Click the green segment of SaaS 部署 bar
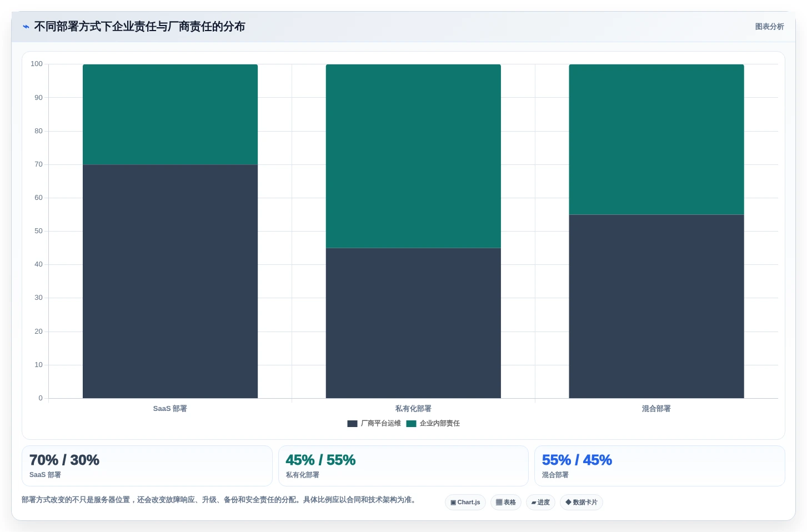 tap(170, 114)
